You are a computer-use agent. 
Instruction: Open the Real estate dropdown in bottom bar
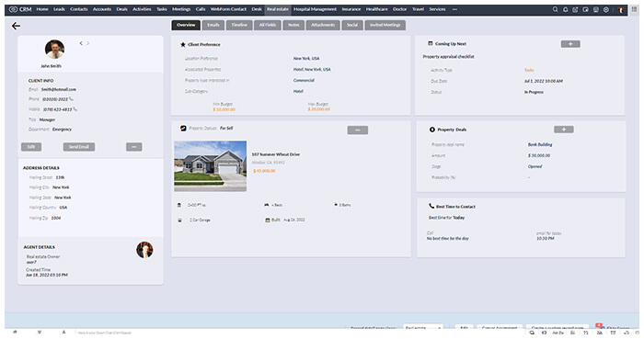point(423,328)
